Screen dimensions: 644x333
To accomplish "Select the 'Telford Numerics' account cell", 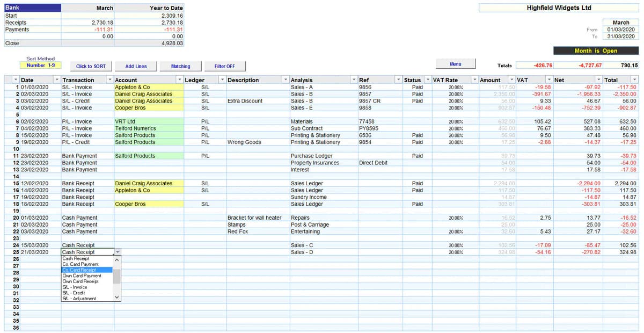I will point(149,128).
